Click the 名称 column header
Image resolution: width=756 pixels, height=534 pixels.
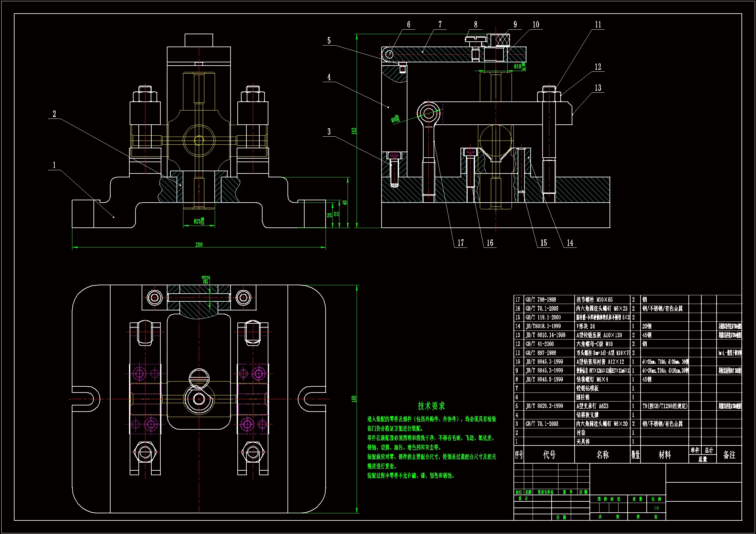click(602, 455)
